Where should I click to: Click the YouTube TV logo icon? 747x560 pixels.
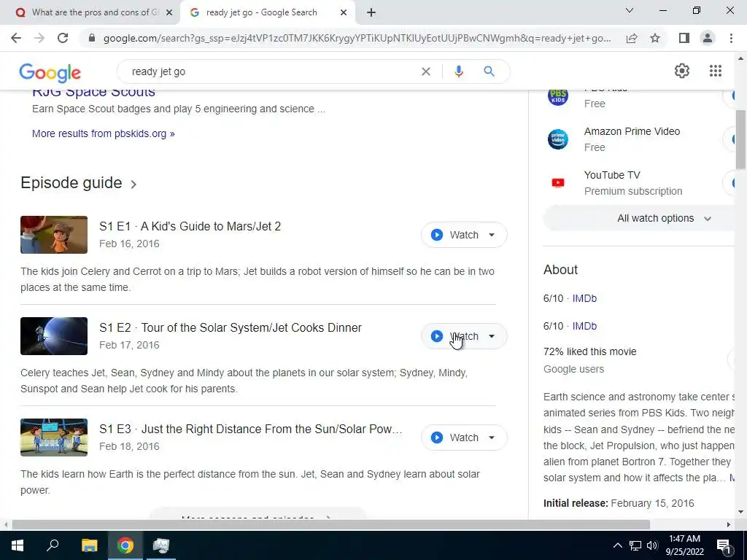557,183
